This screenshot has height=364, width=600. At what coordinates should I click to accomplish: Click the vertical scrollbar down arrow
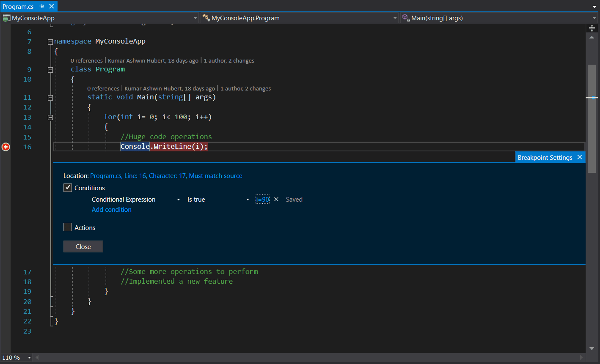click(592, 349)
